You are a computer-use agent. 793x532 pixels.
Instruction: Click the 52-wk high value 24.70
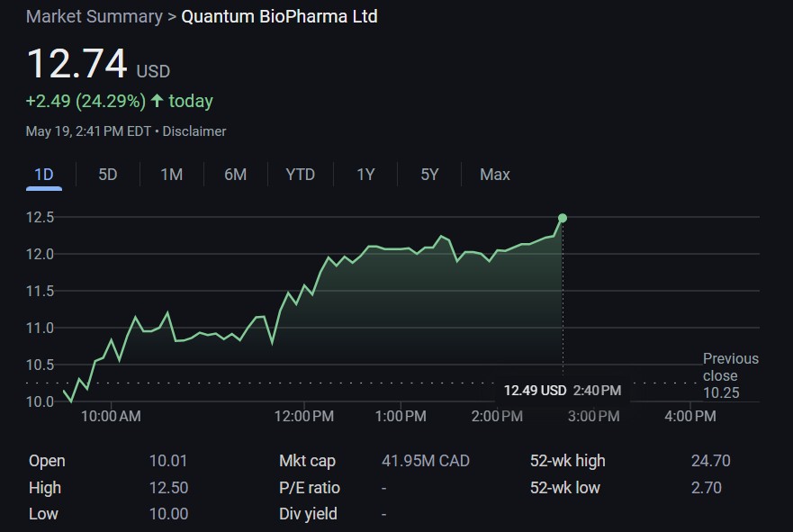pyautogui.click(x=710, y=461)
